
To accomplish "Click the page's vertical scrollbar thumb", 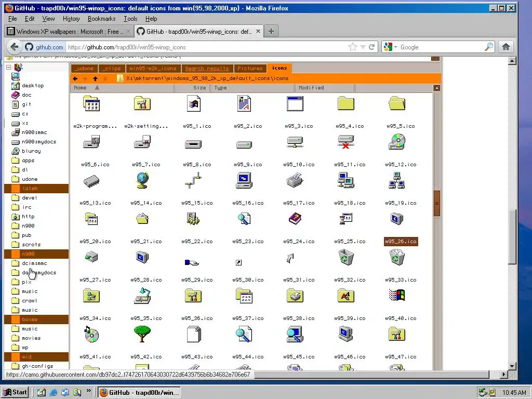I will coord(512,236).
